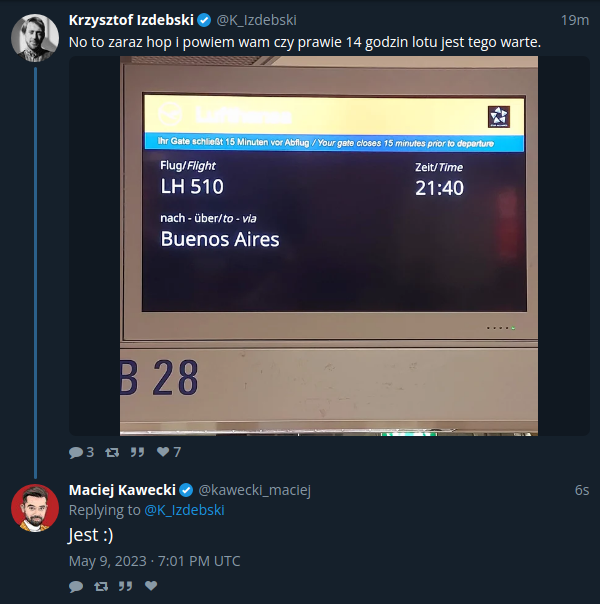Open the 6s timestamp of the reply

pos(582,490)
